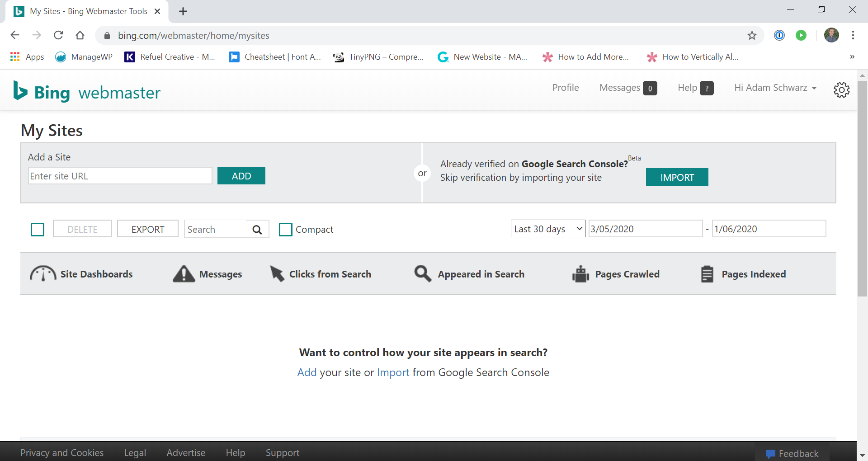
Task: Open the Advertise footer link
Action: [x=186, y=452]
